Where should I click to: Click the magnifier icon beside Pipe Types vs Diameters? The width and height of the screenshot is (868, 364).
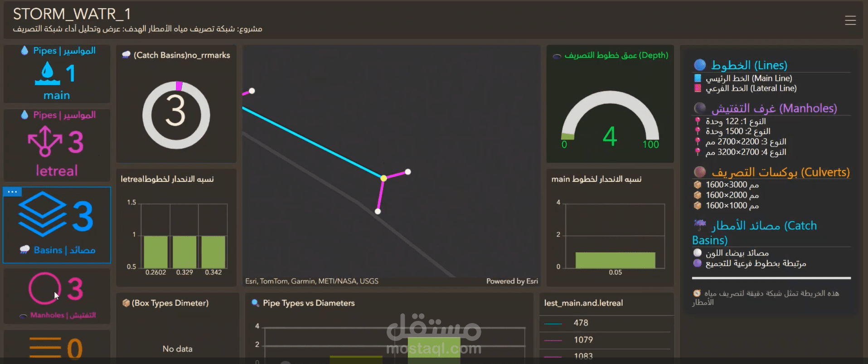(x=255, y=303)
